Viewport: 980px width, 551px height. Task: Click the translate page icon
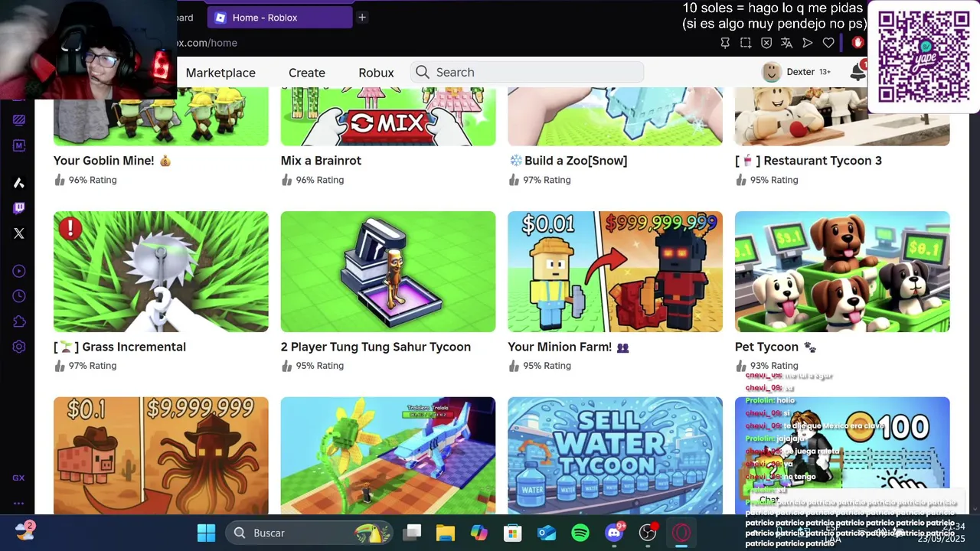pyautogui.click(x=786, y=43)
